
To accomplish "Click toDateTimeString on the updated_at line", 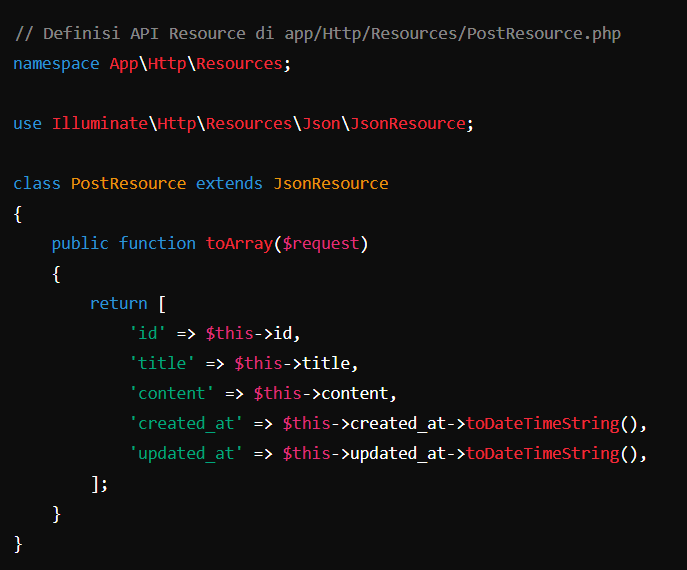I will point(543,454).
